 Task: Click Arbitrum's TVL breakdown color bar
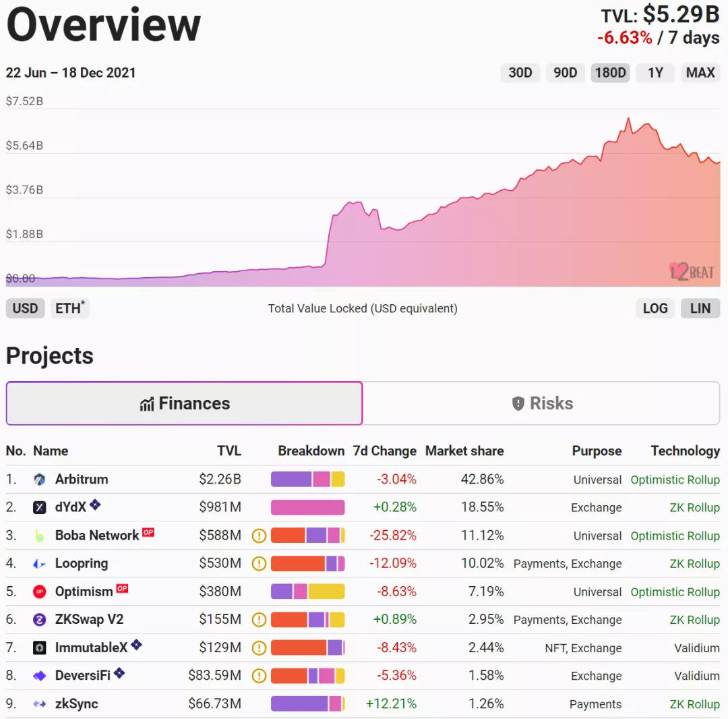[x=308, y=480]
